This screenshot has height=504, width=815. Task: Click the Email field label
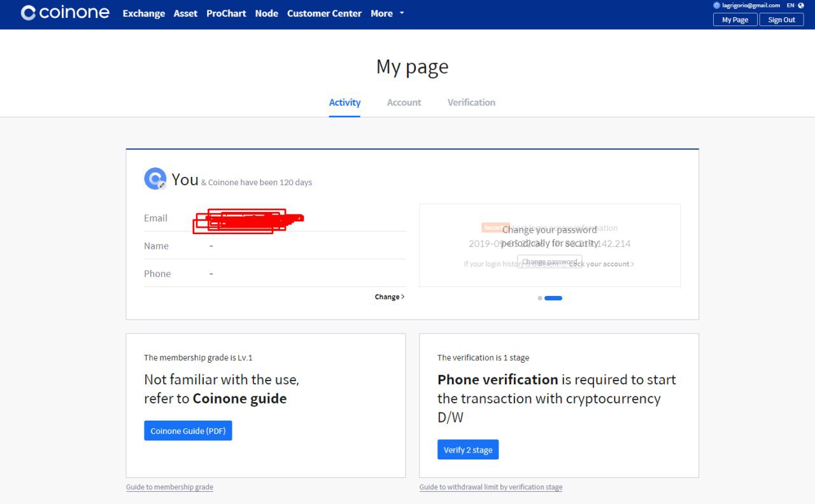pos(155,218)
